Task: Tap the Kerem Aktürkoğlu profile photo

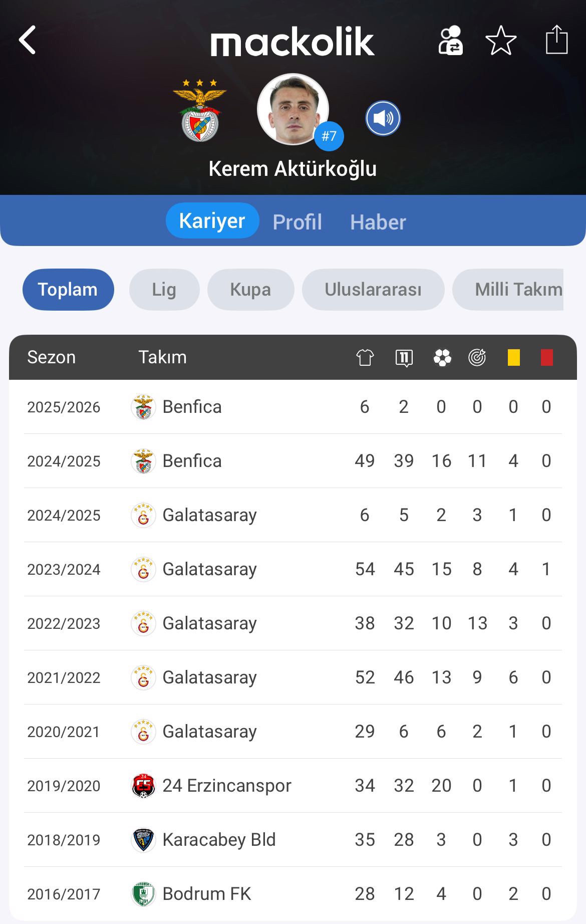Action: [x=293, y=110]
